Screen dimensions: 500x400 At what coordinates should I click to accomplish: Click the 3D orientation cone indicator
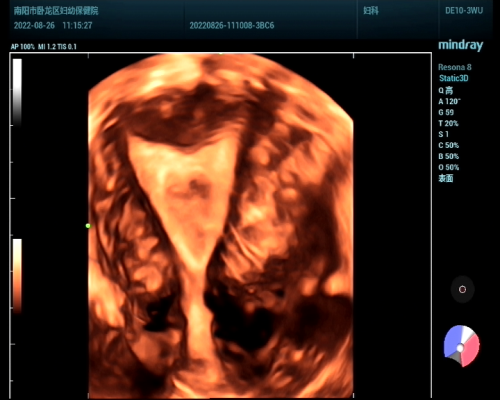[462, 346]
